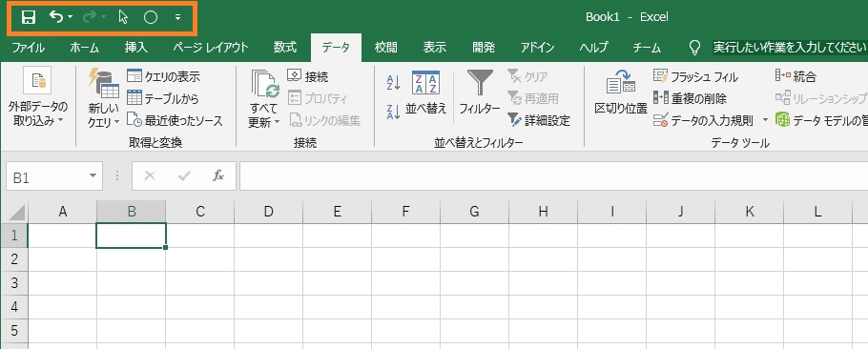The image size is (868, 349).
Task: Expand データの入力規則 dropdown arrow
Action: tap(765, 120)
